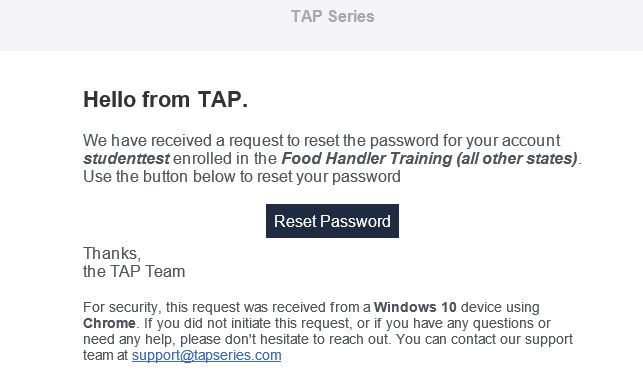Screen dimensions: 643x370
Task: Click the TAP Series header title
Action: 333,17
